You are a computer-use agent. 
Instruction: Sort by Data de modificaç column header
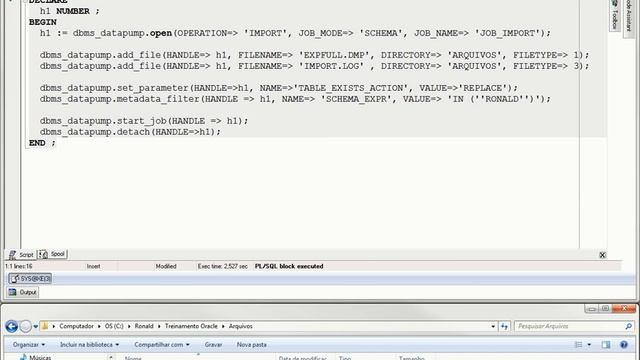(x=302, y=358)
